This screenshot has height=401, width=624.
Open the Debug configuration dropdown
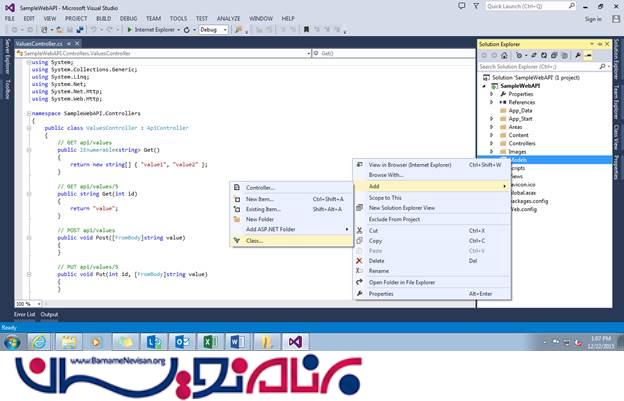[x=214, y=30]
